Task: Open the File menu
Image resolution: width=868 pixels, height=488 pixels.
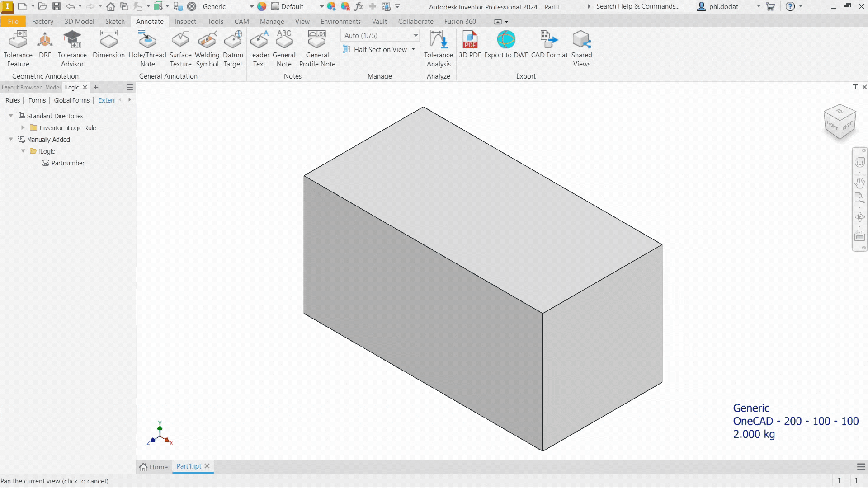Action: coord(13,22)
